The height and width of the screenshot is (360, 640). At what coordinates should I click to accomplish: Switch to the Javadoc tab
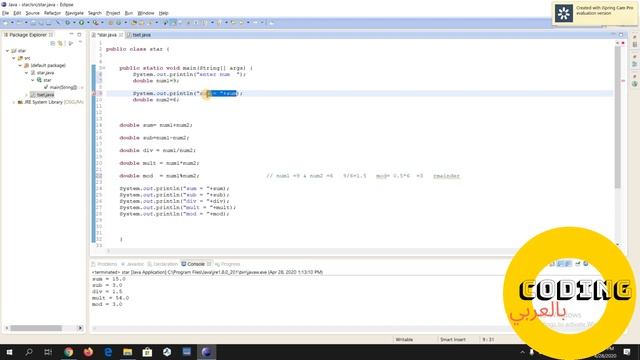click(x=133, y=264)
